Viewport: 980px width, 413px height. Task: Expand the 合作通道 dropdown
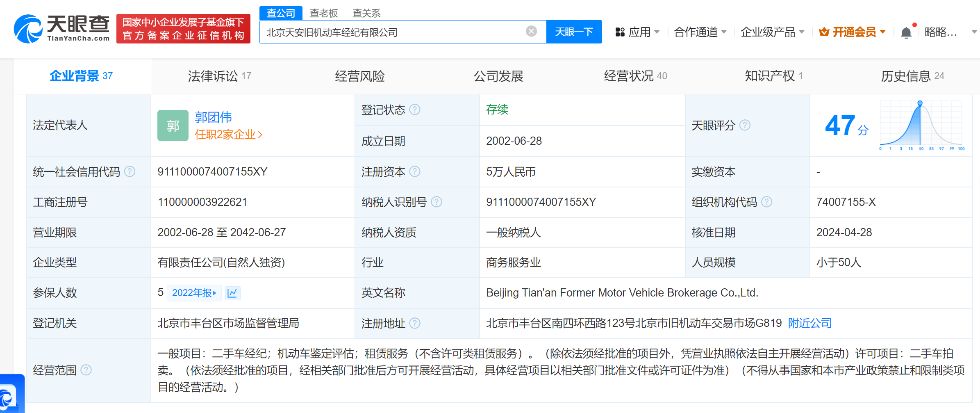[700, 32]
